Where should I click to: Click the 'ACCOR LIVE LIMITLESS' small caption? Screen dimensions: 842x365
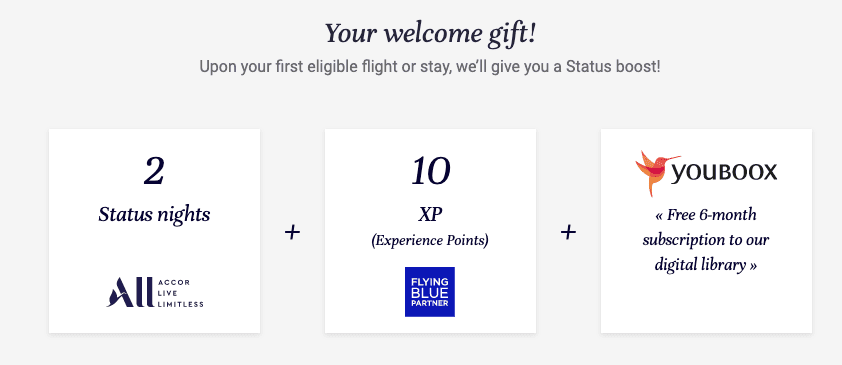tap(181, 293)
